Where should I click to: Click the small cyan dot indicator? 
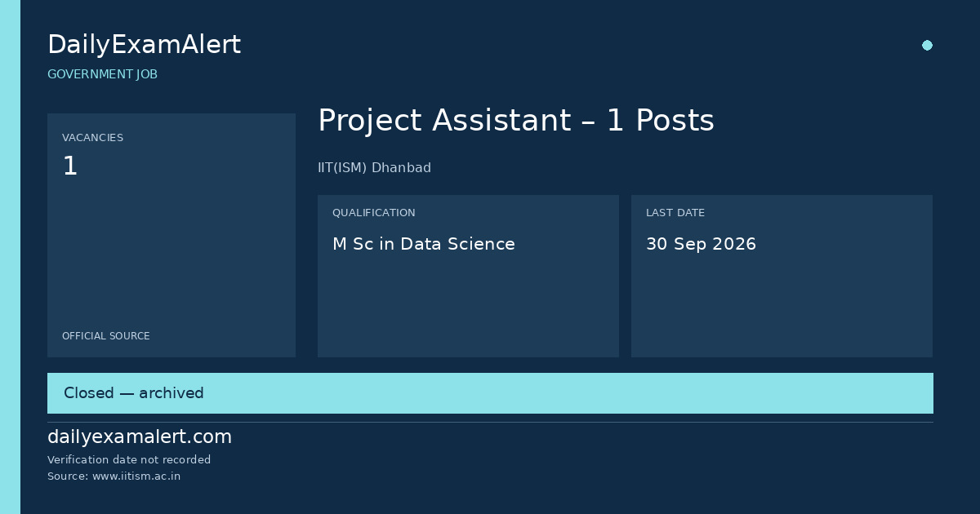pos(927,46)
